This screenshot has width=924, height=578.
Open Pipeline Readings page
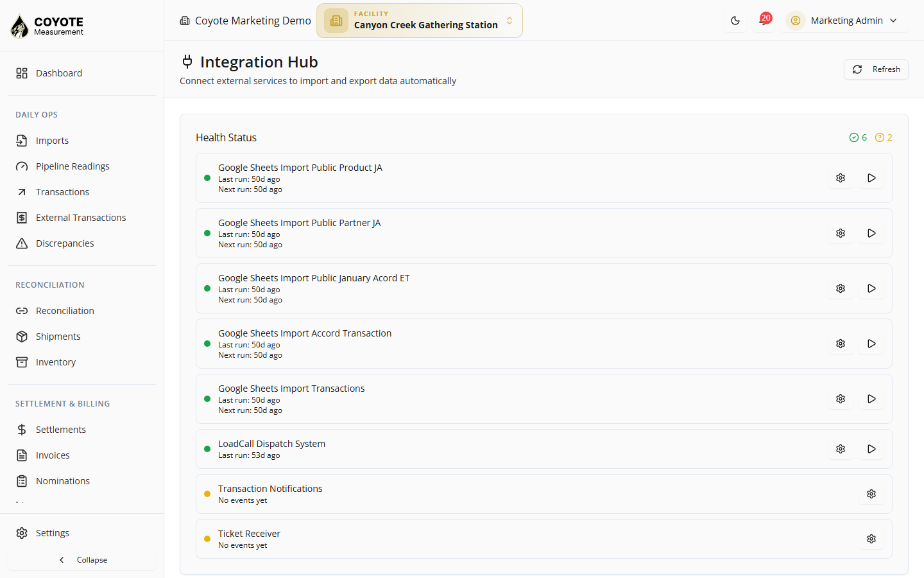pos(81,166)
